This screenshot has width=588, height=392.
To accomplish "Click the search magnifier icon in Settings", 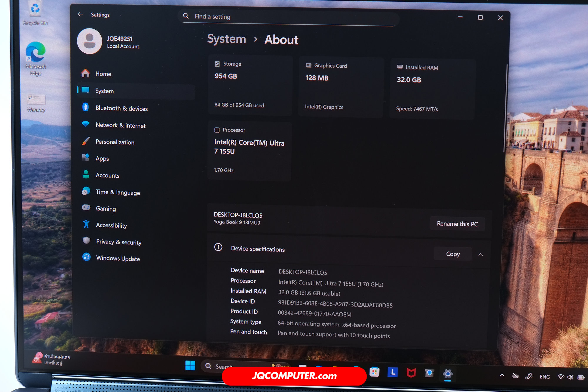I will (x=186, y=16).
